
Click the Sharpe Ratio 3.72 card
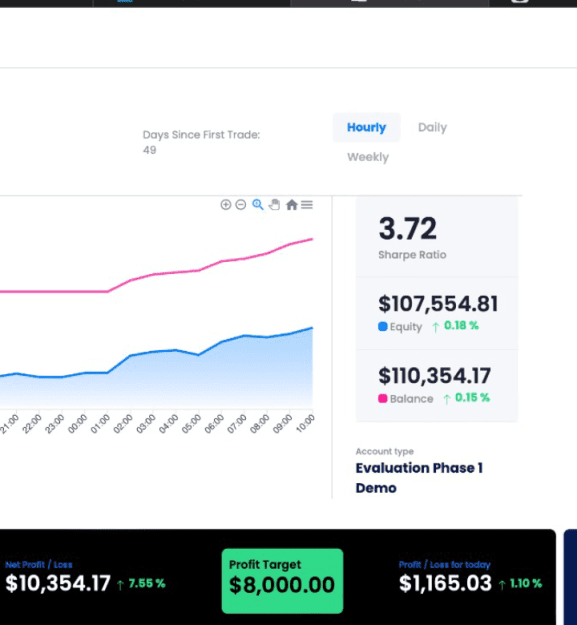pyautogui.click(x=437, y=237)
